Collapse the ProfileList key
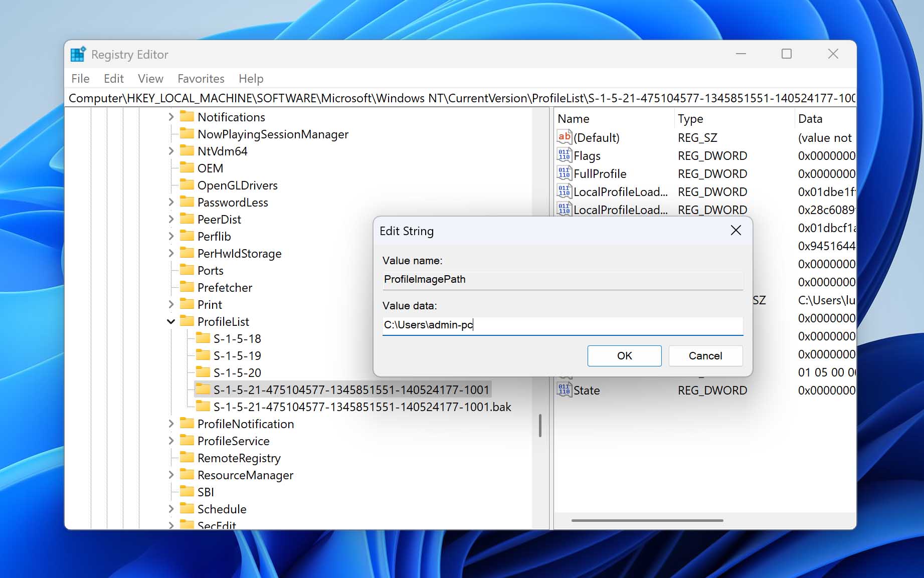The height and width of the screenshot is (578, 924). pyautogui.click(x=171, y=321)
